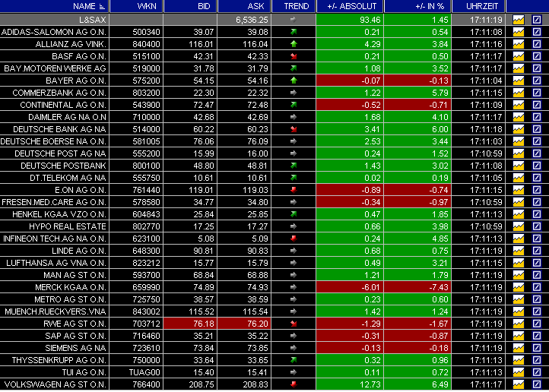
Task: Show the chart for COMMERZBANK AG O.N.
Action: click(518, 93)
